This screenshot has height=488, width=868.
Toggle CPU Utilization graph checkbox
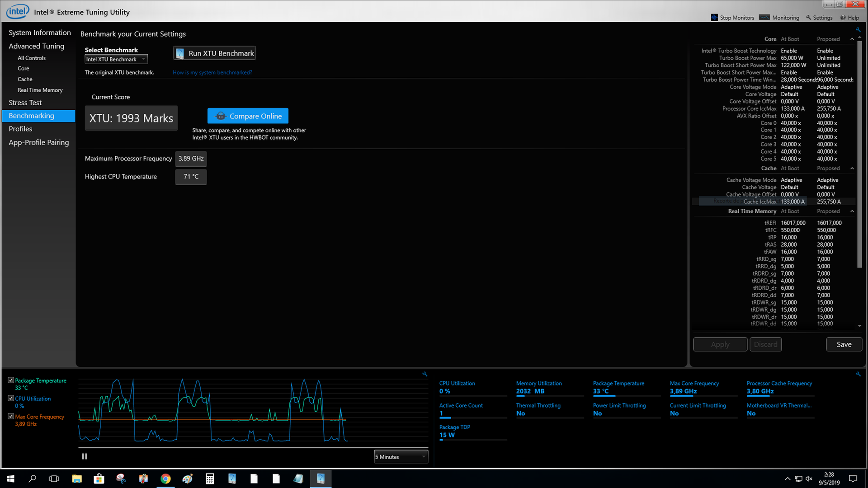pyautogui.click(x=11, y=399)
